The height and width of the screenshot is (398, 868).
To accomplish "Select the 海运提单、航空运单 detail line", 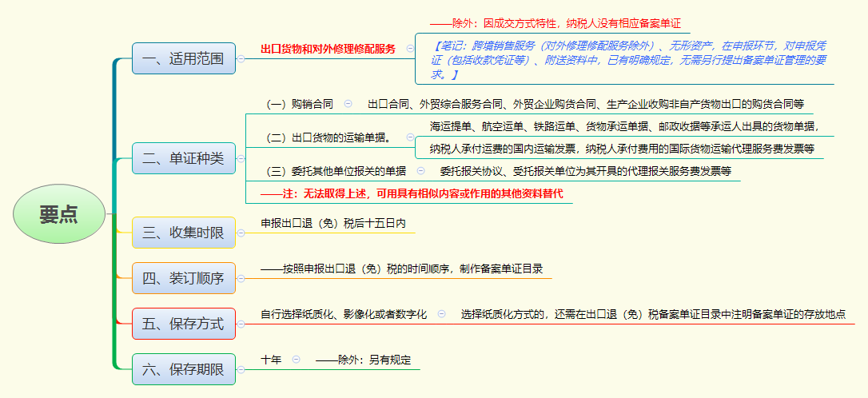I will point(624,126).
